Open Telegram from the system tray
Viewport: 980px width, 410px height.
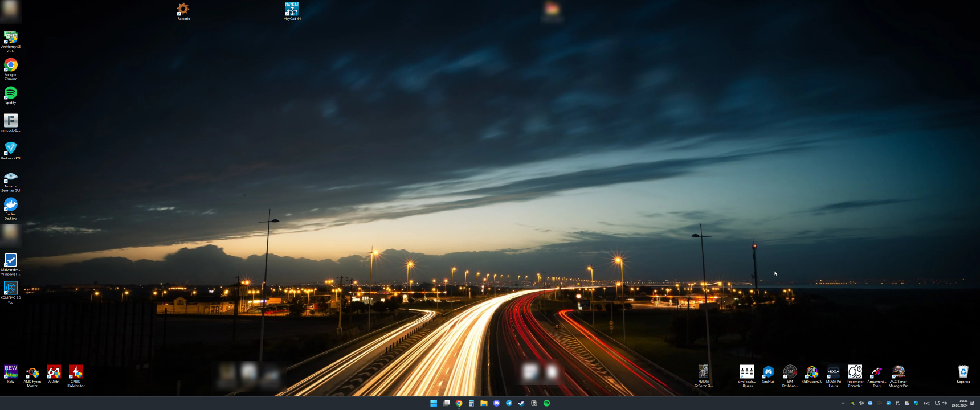(888, 403)
